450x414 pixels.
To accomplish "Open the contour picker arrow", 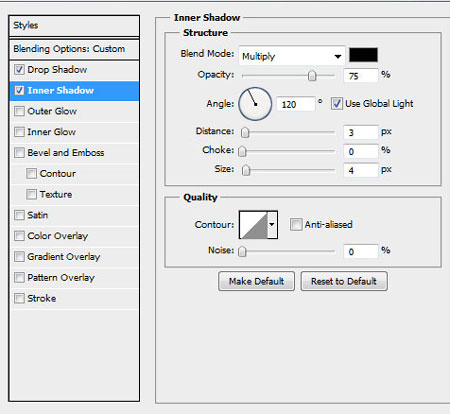I will (x=272, y=225).
